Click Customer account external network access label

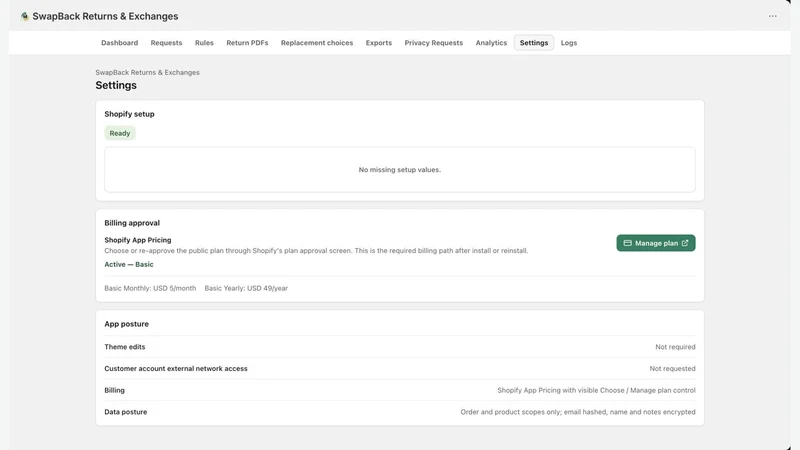coord(176,368)
